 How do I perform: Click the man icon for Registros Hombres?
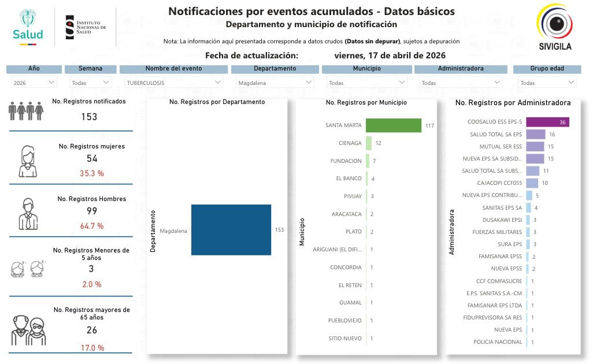tap(27, 214)
